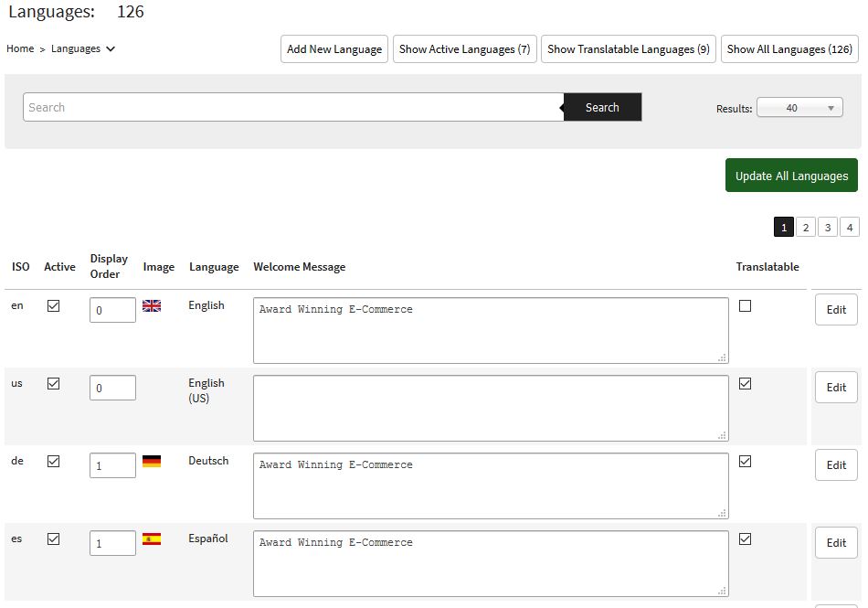Show Translatable Languages (9)
The width and height of the screenshot is (868, 608).
629,49
